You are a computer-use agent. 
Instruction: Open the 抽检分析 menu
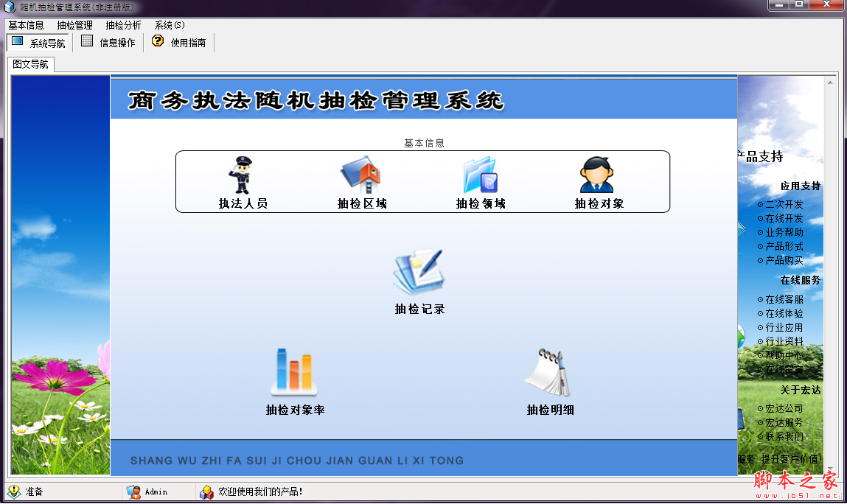click(x=122, y=24)
